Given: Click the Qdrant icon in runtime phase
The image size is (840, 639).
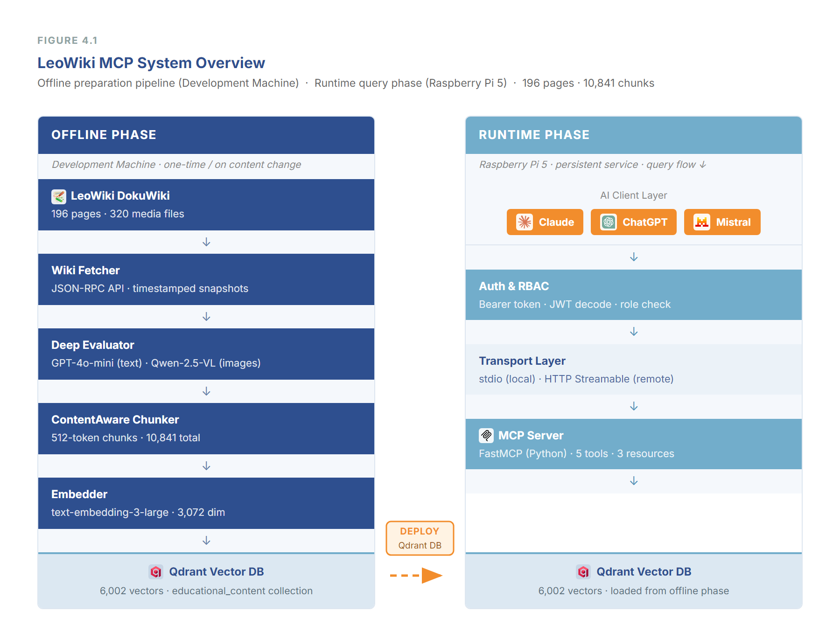Looking at the screenshot, I should click(583, 571).
